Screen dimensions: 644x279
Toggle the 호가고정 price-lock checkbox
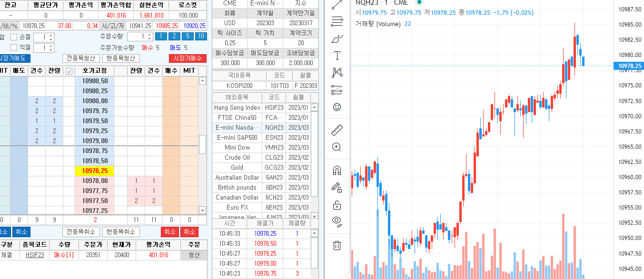[69, 71]
